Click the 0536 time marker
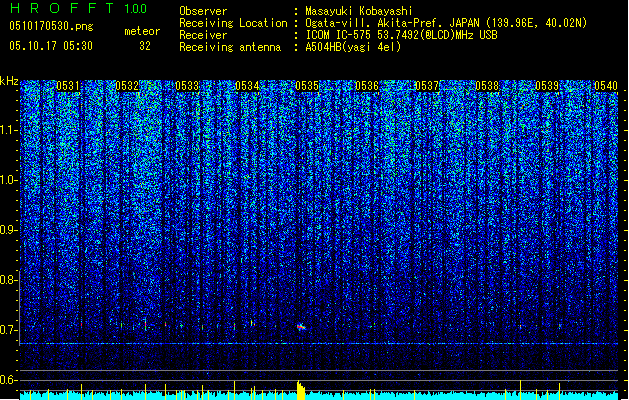629x400 pixels. click(x=367, y=86)
